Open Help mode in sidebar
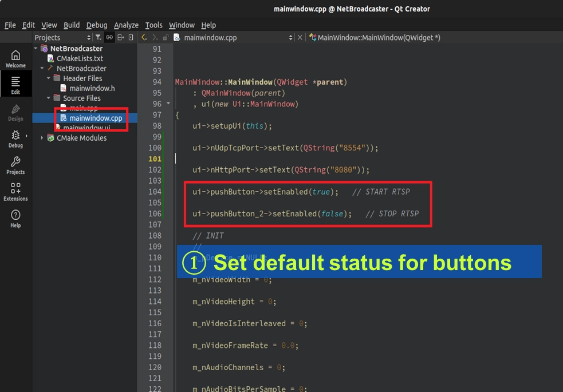 point(15,219)
